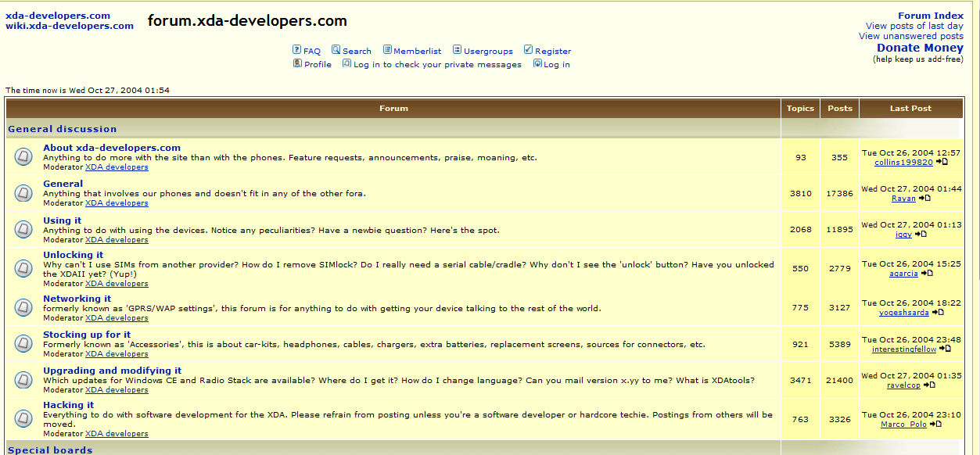View unanswered posts
This screenshot has width=980, height=455.
(911, 36)
